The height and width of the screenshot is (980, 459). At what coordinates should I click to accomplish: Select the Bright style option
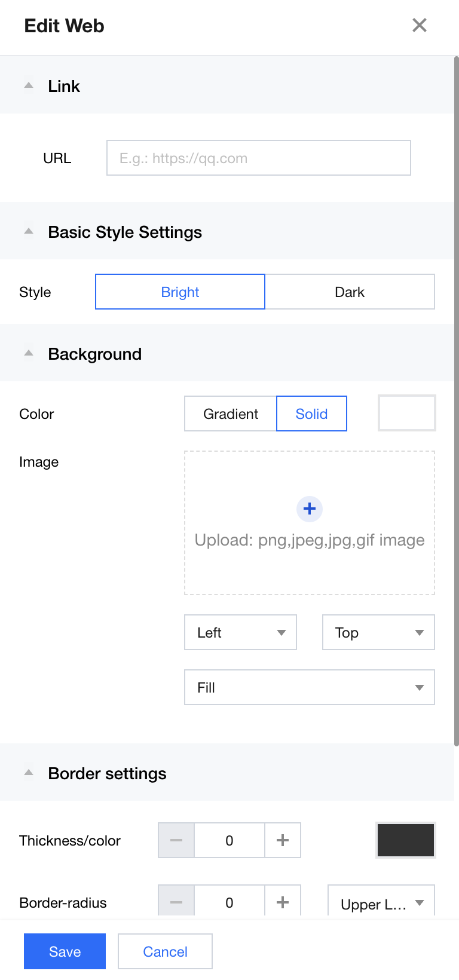[x=180, y=292]
